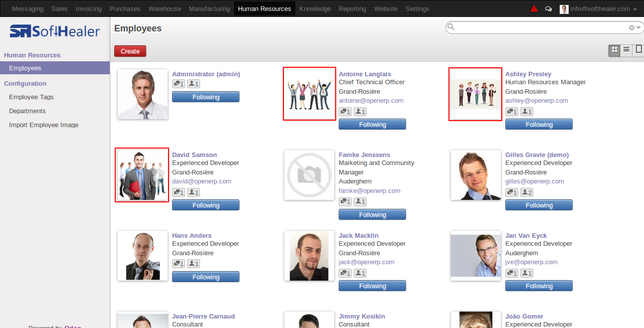Email famke@openerp.com
The height and width of the screenshot is (328, 644).
click(x=370, y=190)
